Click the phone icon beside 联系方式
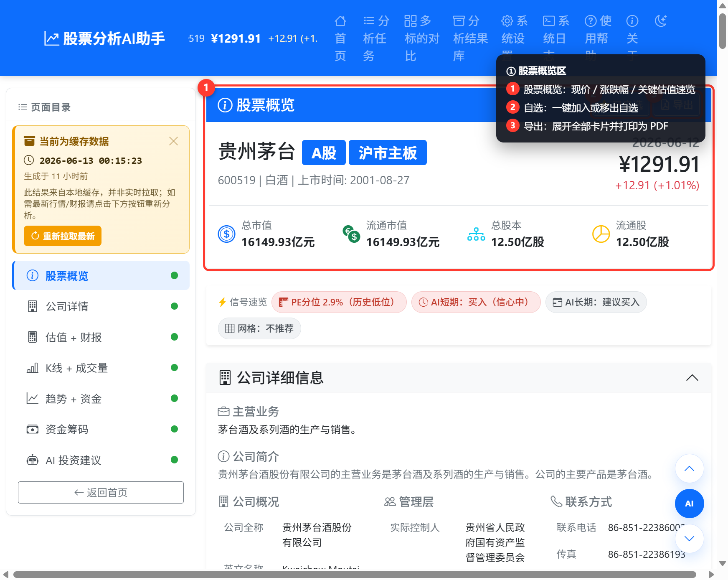 tap(556, 501)
